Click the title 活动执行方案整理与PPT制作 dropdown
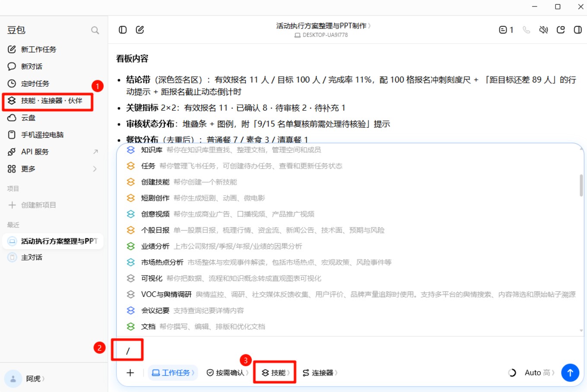The image size is (587, 392). pos(324,25)
